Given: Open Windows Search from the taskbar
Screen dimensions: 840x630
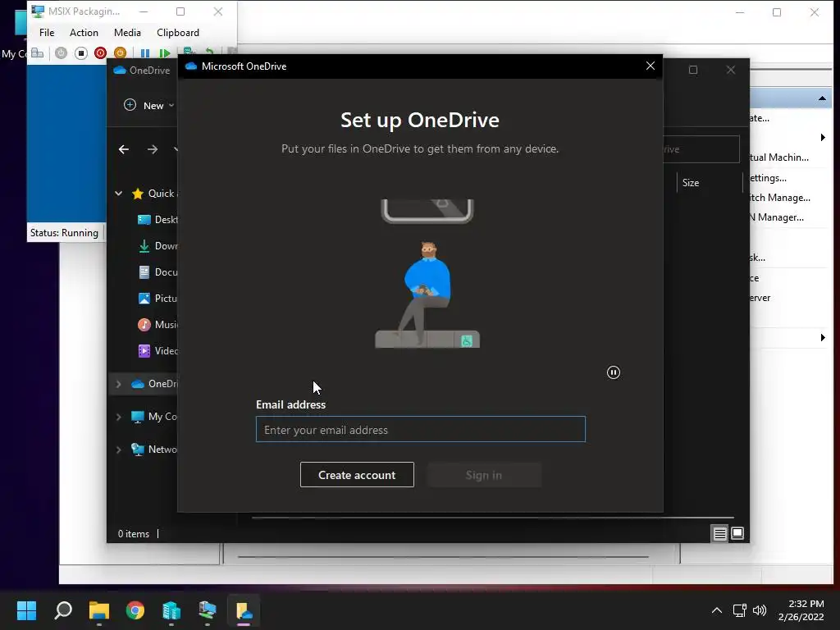Looking at the screenshot, I should click(63, 610).
